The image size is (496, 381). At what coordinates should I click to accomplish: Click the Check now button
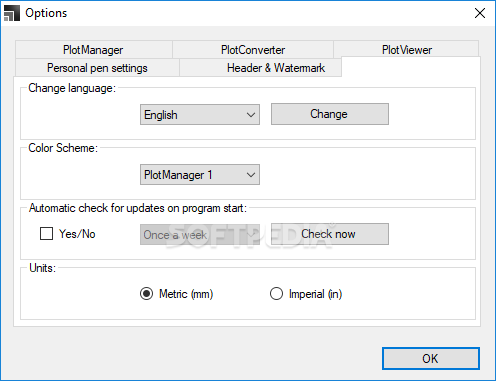pos(330,234)
